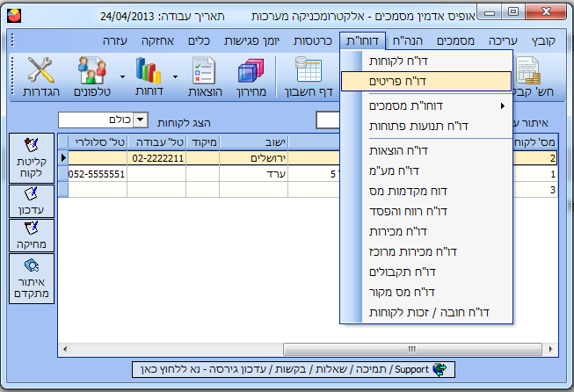Image resolution: width=574 pixels, height=392 pixels.
Task: Select דו"ח לקוחות menu entry
Action: tap(426, 62)
